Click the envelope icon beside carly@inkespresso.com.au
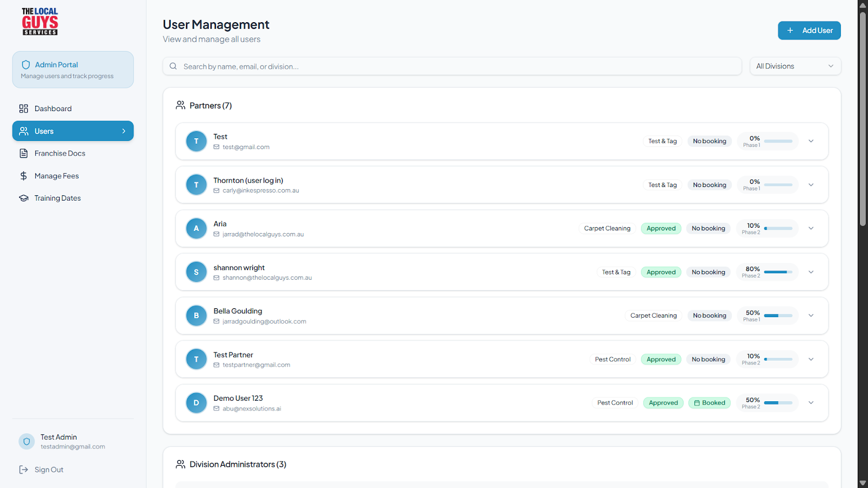 pos(216,191)
